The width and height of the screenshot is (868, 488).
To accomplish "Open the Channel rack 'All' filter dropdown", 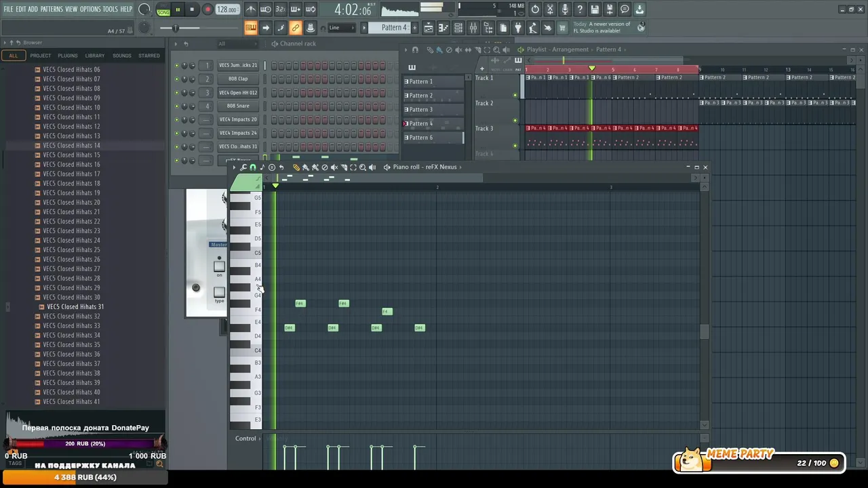I will [x=237, y=43].
